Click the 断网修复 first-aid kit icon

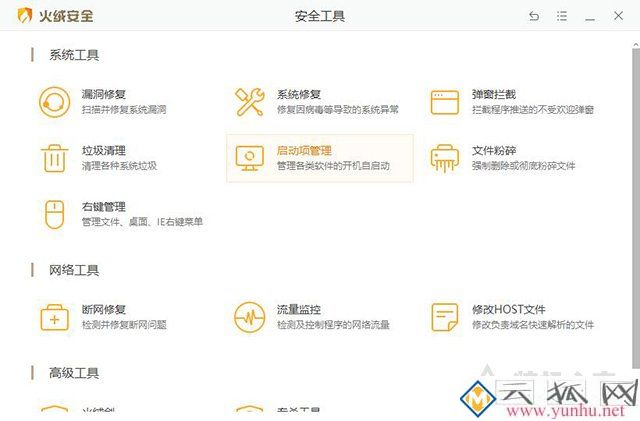click(x=54, y=317)
